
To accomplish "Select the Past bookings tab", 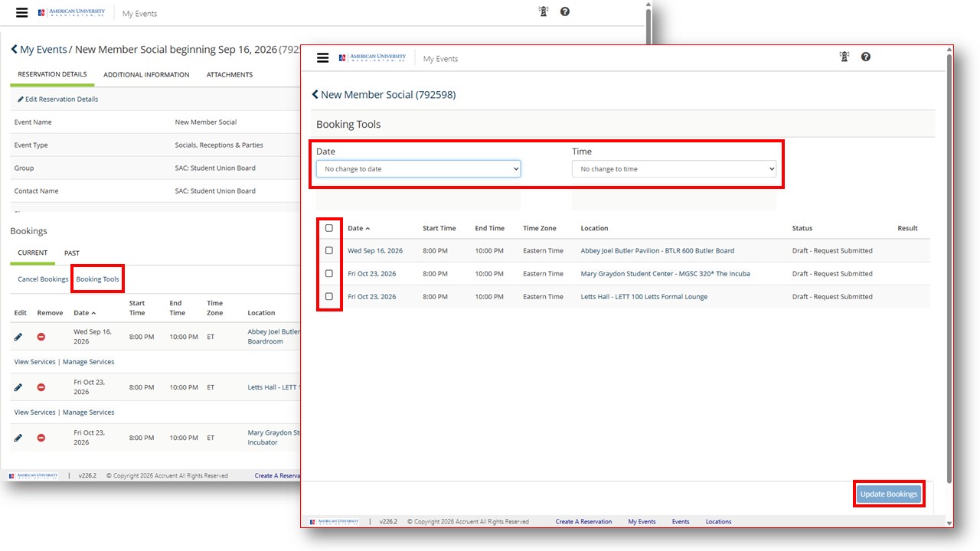I will 72,253.
